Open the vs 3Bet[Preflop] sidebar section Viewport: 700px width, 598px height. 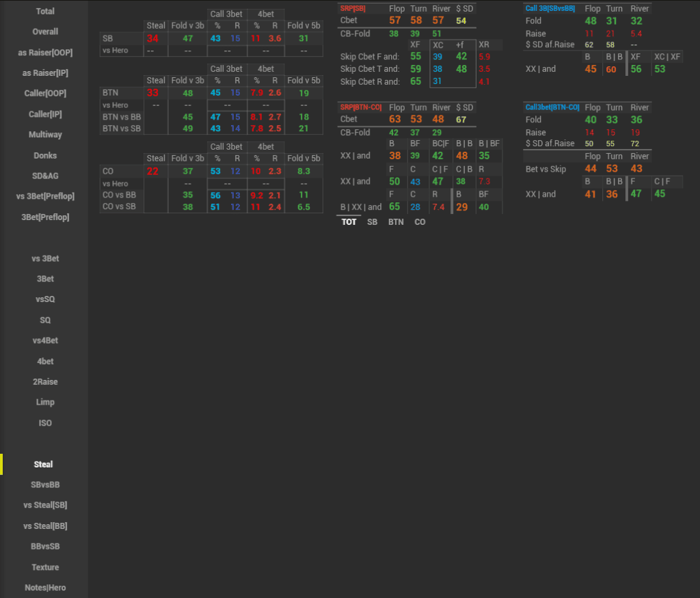(45, 197)
